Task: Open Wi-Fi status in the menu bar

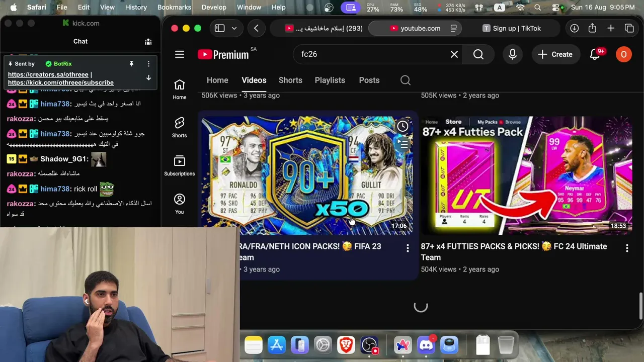Action: tap(520, 8)
